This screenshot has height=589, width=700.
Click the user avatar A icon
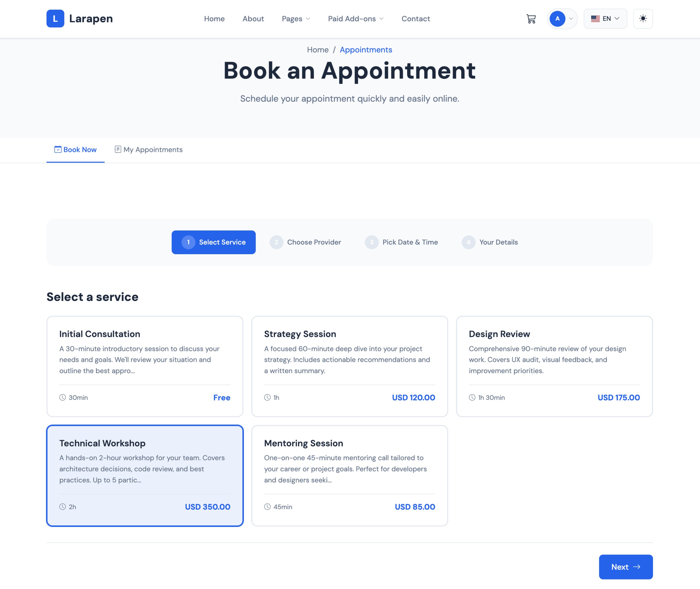tap(557, 19)
